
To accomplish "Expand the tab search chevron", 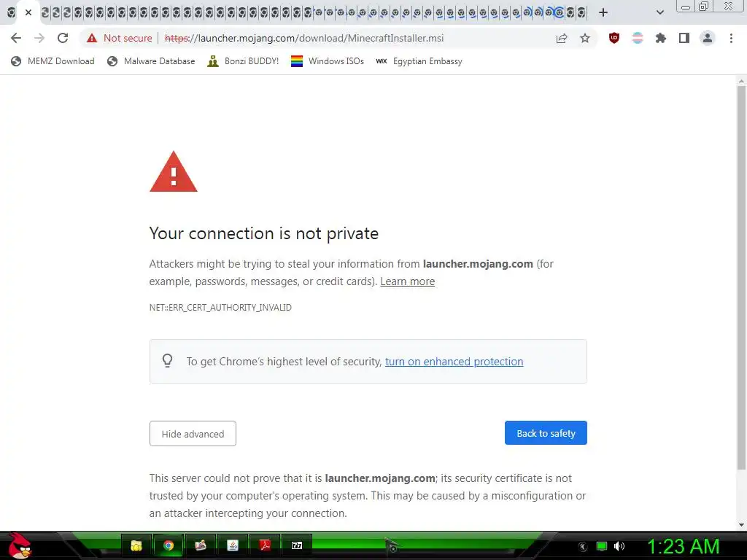I will (659, 12).
